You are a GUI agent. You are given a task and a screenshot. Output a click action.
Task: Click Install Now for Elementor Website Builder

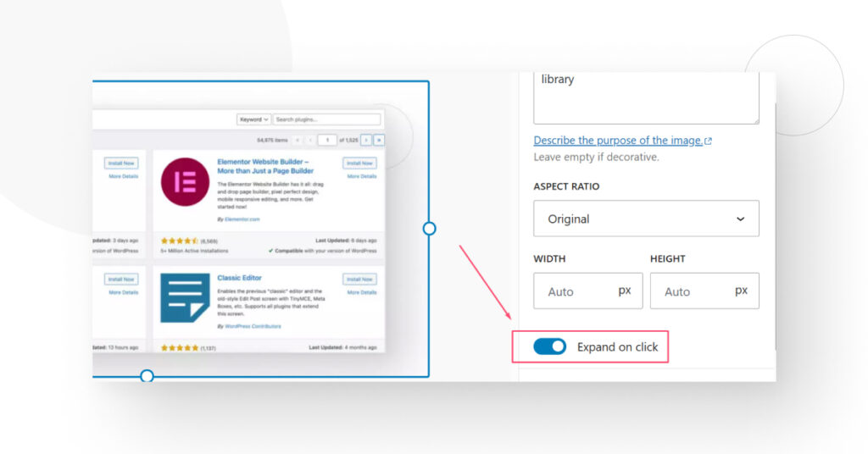tap(359, 163)
